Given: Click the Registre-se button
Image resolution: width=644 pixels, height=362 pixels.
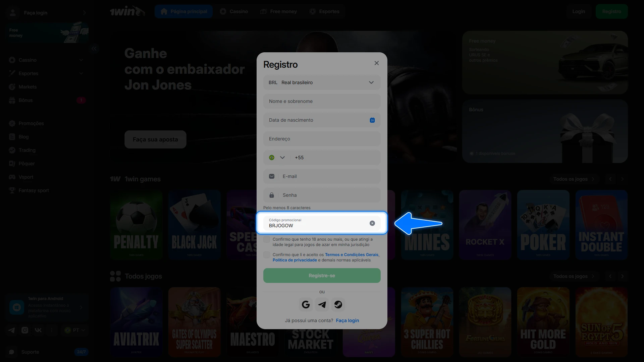Looking at the screenshot, I should [322, 276].
